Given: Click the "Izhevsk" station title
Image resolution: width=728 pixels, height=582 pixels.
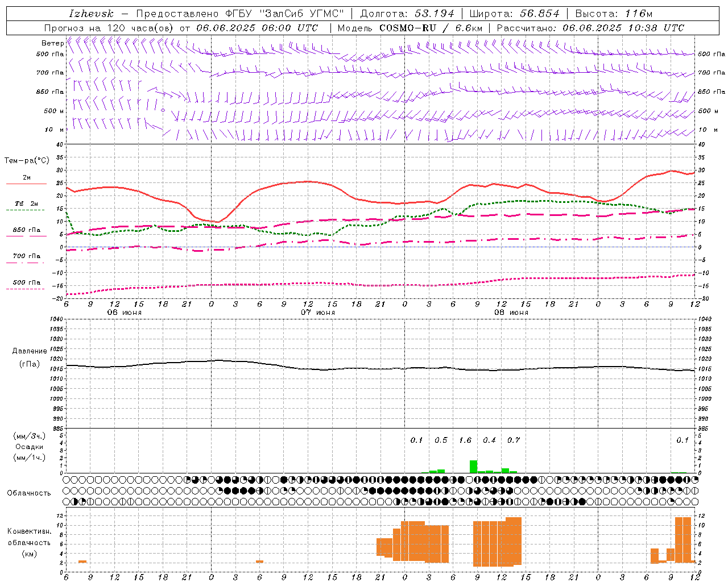Looking at the screenshot, I should [91, 14].
